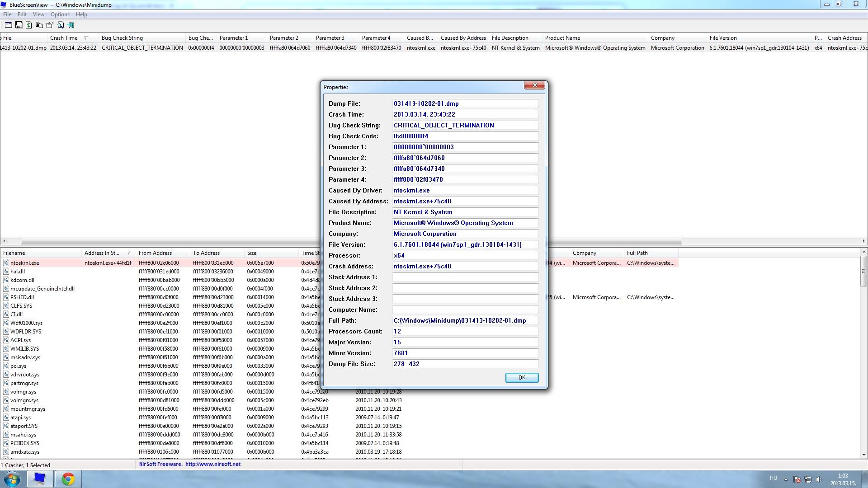This screenshot has height=488, width=868.
Task: Select the hal.dll file icon
Action: tap(6, 271)
